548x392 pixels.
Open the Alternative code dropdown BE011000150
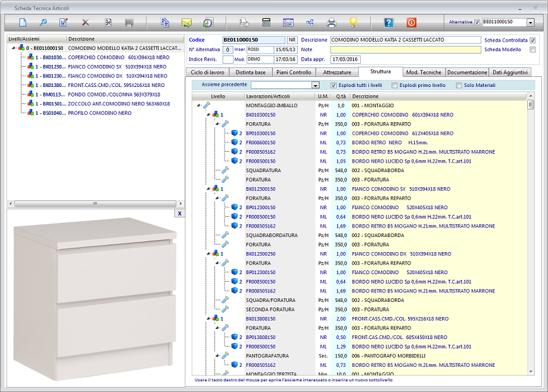tap(530, 23)
